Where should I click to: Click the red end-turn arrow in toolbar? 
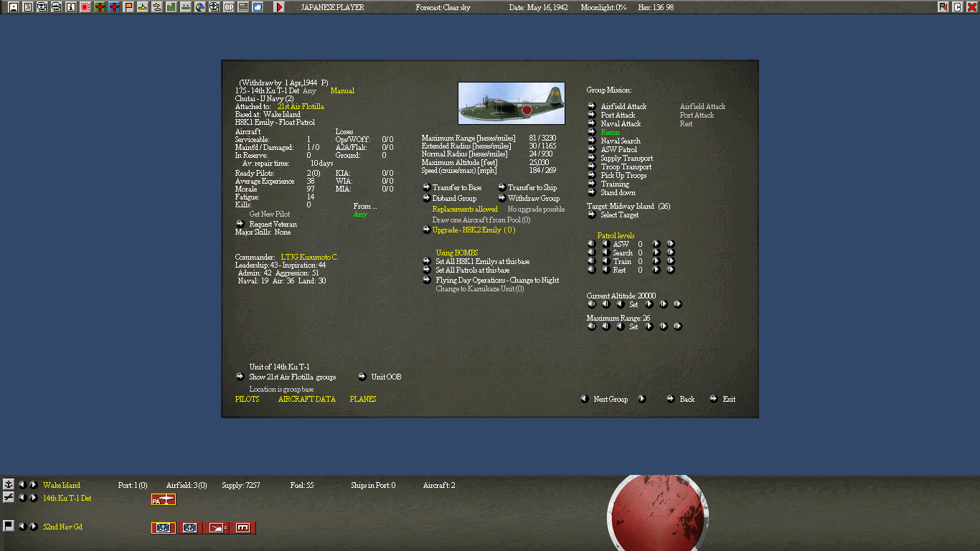[279, 7]
